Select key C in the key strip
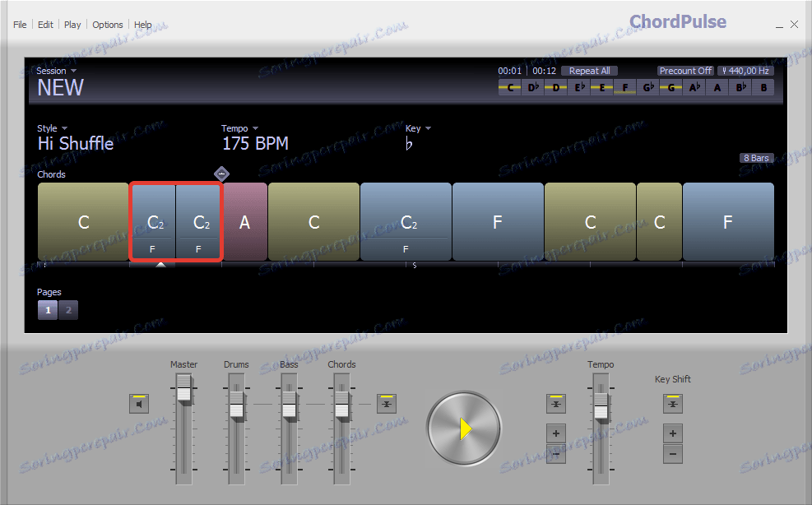 tap(510, 87)
